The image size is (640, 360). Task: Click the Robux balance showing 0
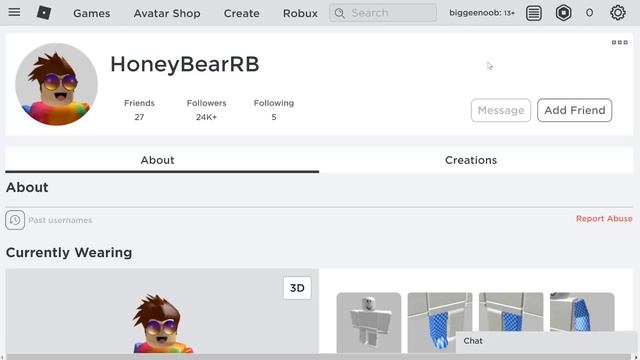click(589, 13)
